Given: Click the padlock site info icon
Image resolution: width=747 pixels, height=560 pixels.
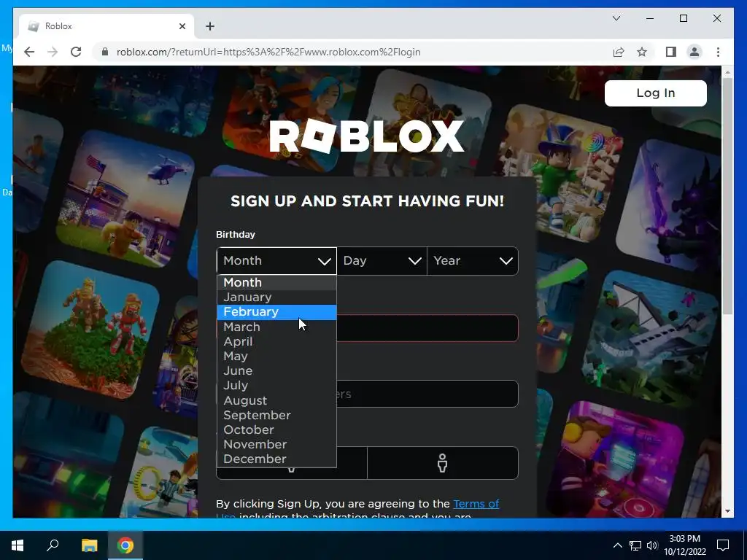Looking at the screenshot, I should tap(105, 52).
